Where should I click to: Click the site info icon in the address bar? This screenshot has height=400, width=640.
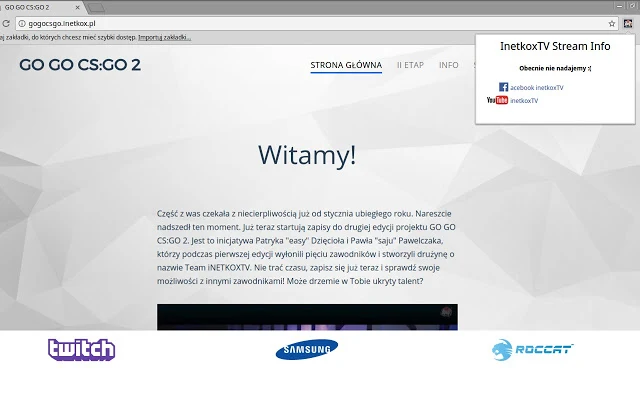(22, 24)
